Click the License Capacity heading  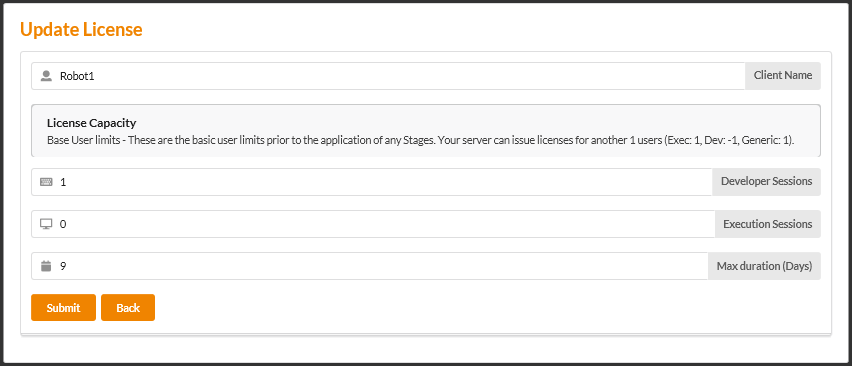91,123
